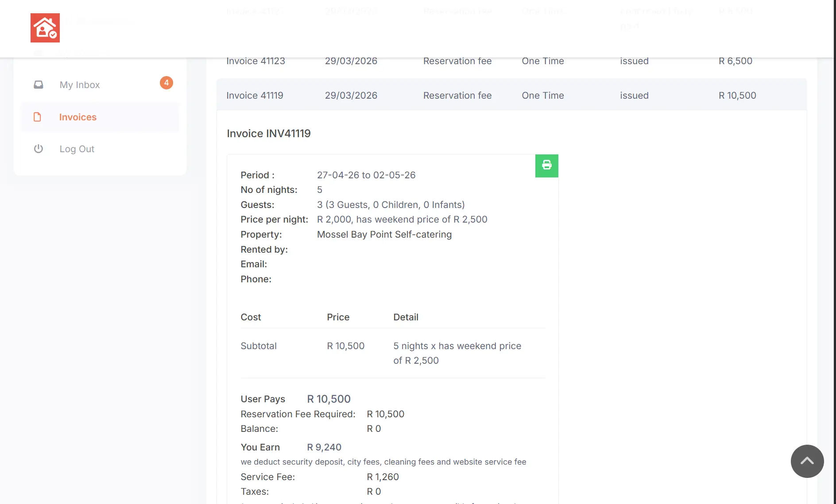Click the inbox tray icon

pos(39,85)
